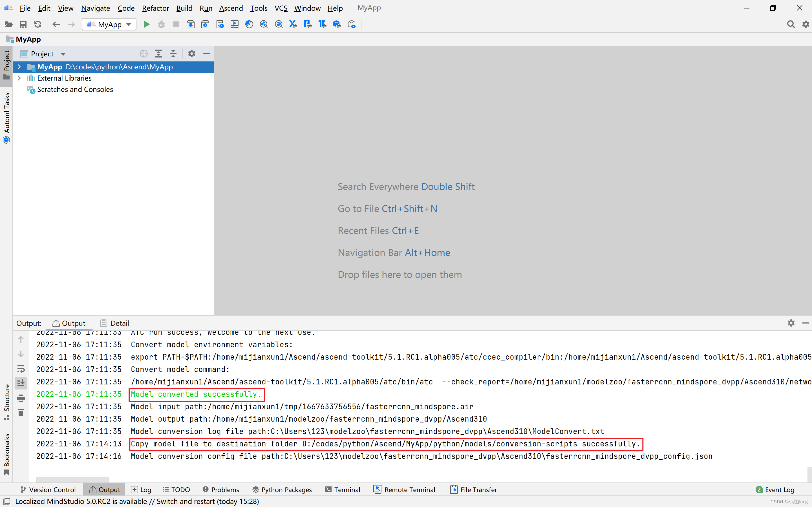Run MyApp with the green play icon
This screenshot has width=812, height=507.
point(147,25)
